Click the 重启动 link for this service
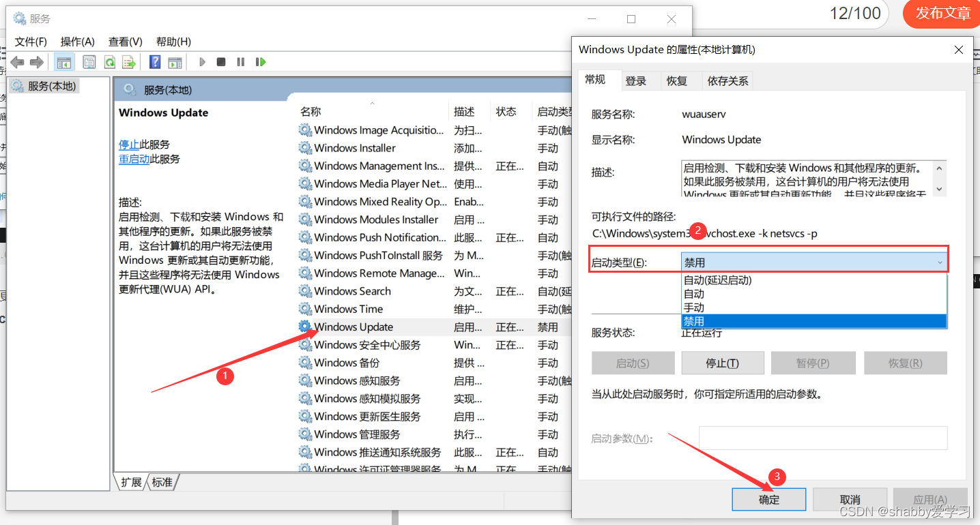 pyautogui.click(x=134, y=159)
